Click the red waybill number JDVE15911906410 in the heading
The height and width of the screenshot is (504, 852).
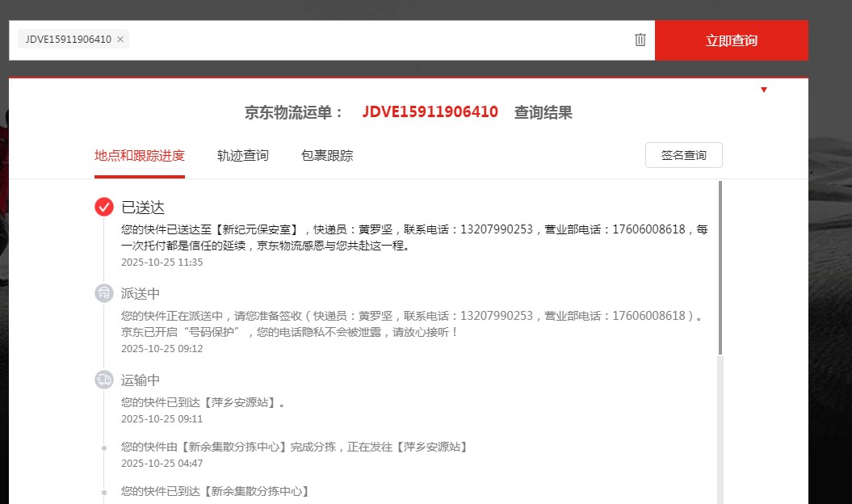click(430, 112)
